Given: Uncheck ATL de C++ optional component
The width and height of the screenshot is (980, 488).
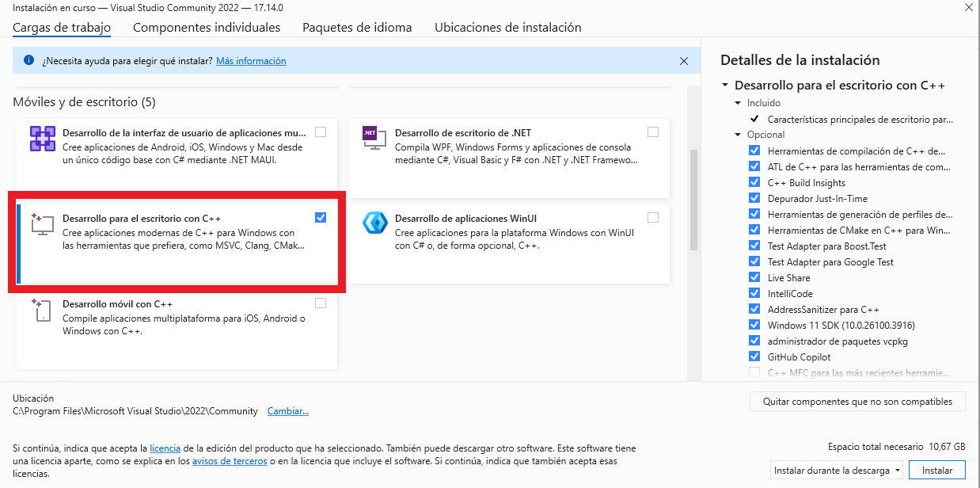Looking at the screenshot, I should pyautogui.click(x=754, y=166).
